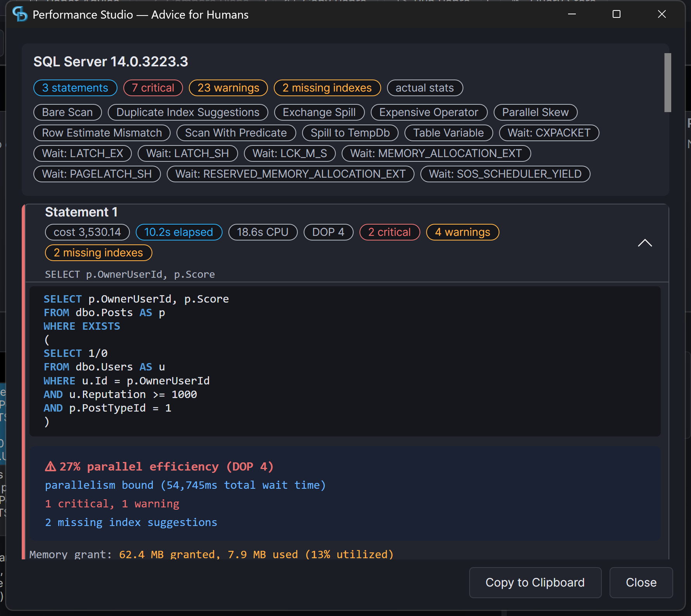The width and height of the screenshot is (691, 616).
Task: Select the 'Wait: LATCH_SH' tag
Action: coord(188,153)
